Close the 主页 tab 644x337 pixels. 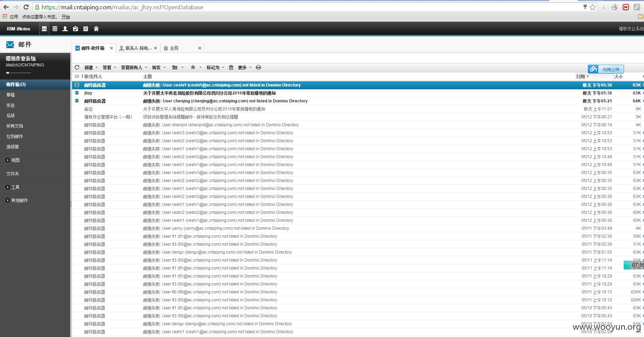pyautogui.click(x=200, y=48)
